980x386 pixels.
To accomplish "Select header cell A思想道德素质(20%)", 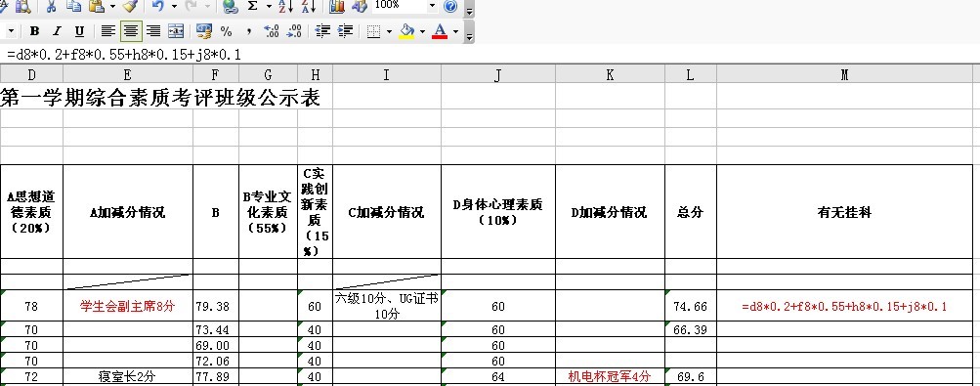I will click(x=31, y=212).
